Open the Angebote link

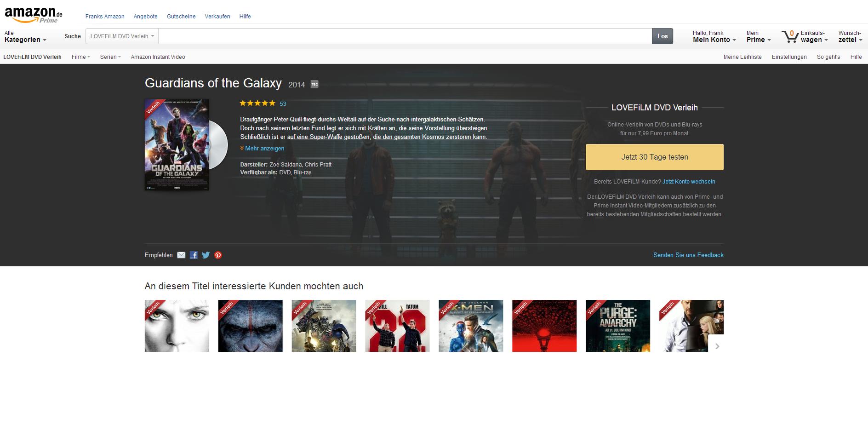pyautogui.click(x=146, y=17)
